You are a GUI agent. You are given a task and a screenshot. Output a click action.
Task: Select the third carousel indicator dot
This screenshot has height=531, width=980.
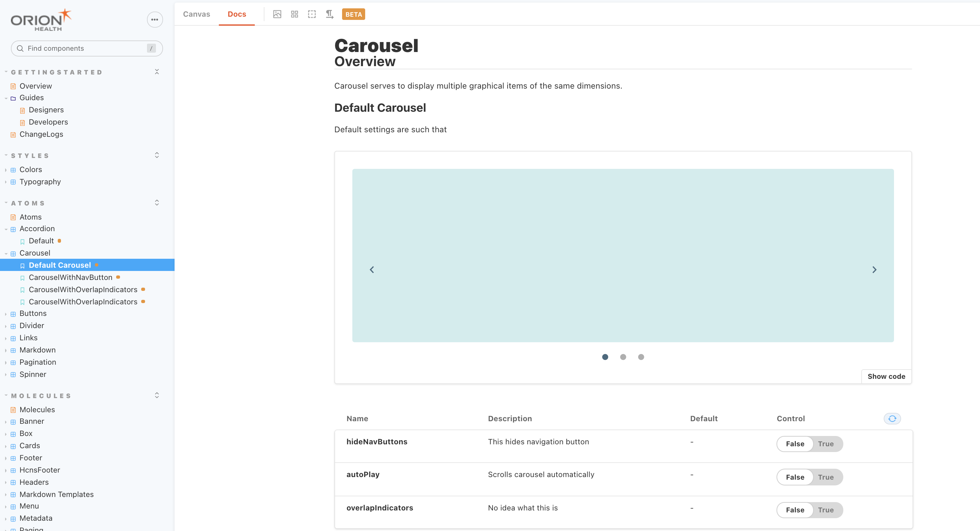641,357
